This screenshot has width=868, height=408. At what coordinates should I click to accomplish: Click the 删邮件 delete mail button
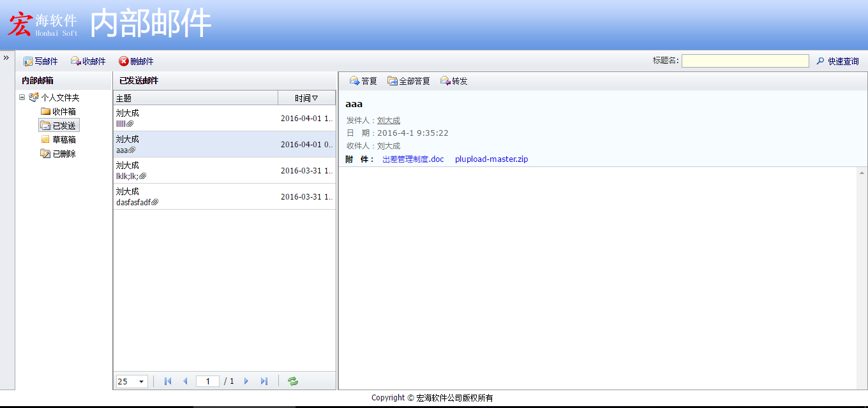pos(136,61)
